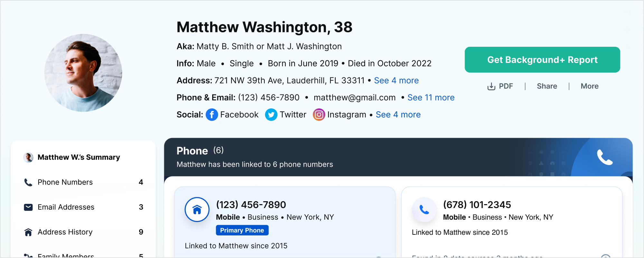Select Email Addresses in the summary sidebar
Viewport: 644px width, 258px height.
tap(66, 207)
